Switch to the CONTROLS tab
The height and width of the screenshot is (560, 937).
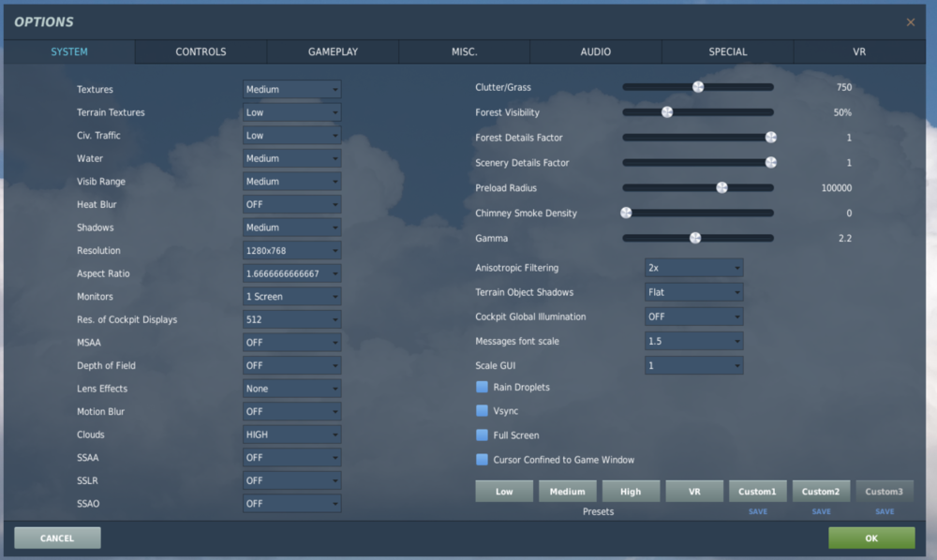click(201, 52)
